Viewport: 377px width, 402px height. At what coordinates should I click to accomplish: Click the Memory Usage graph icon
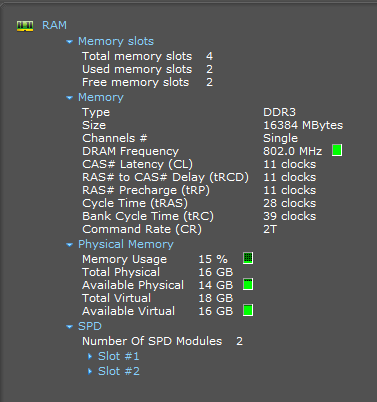[248, 258]
